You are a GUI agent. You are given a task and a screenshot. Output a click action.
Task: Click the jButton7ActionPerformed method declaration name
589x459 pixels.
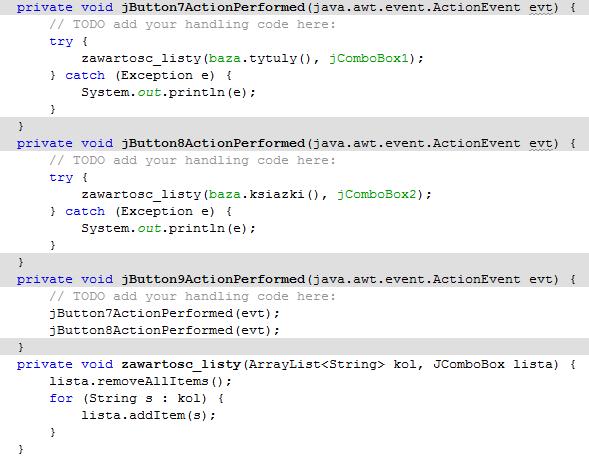(x=213, y=8)
